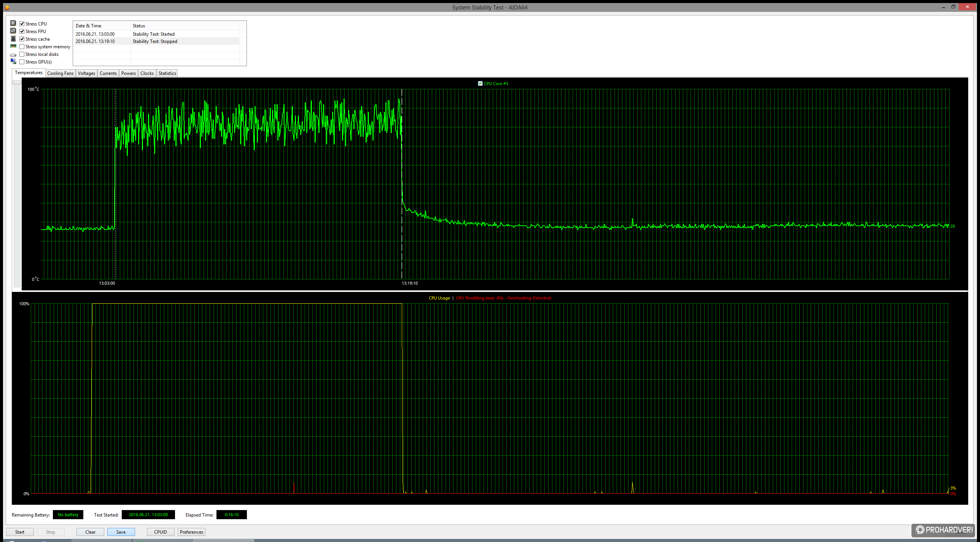
Task: Enable Stress local disks checkbox
Action: tap(22, 54)
